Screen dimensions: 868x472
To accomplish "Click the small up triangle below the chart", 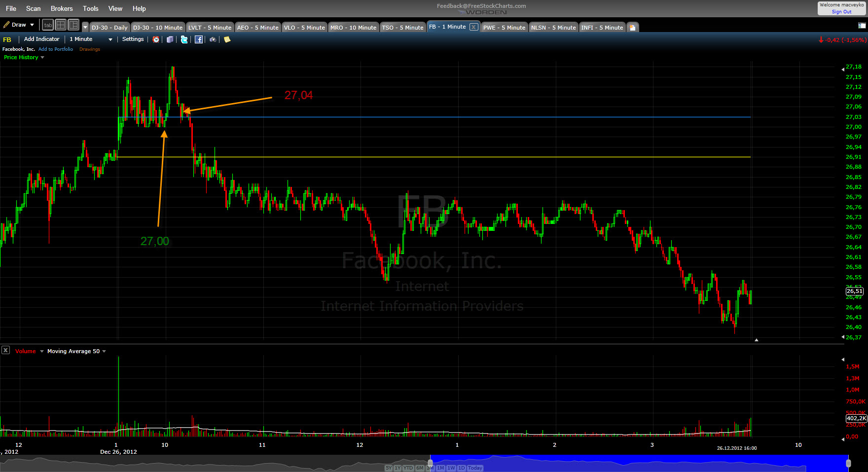I will click(757, 340).
